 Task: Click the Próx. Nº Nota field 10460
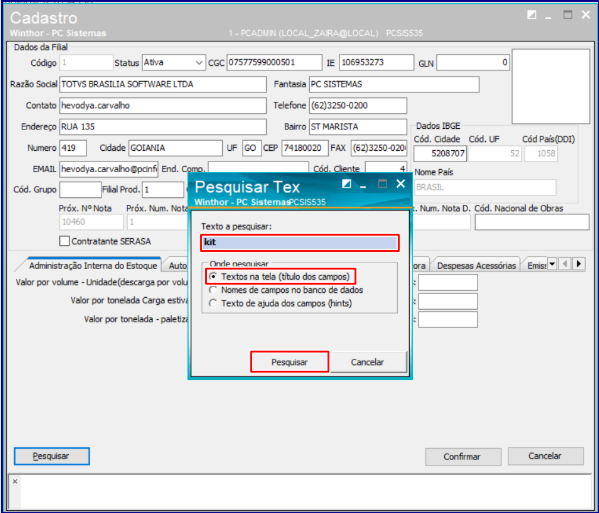tap(91, 222)
